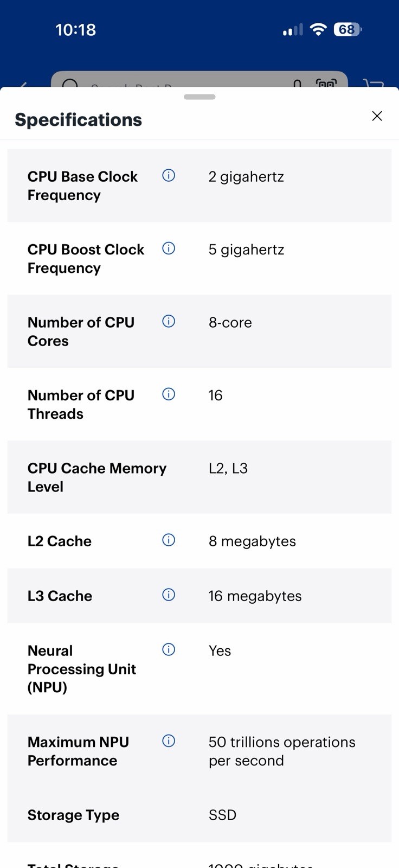
Task: Tap the microphone voice search icon
Action: pos(297,84)
